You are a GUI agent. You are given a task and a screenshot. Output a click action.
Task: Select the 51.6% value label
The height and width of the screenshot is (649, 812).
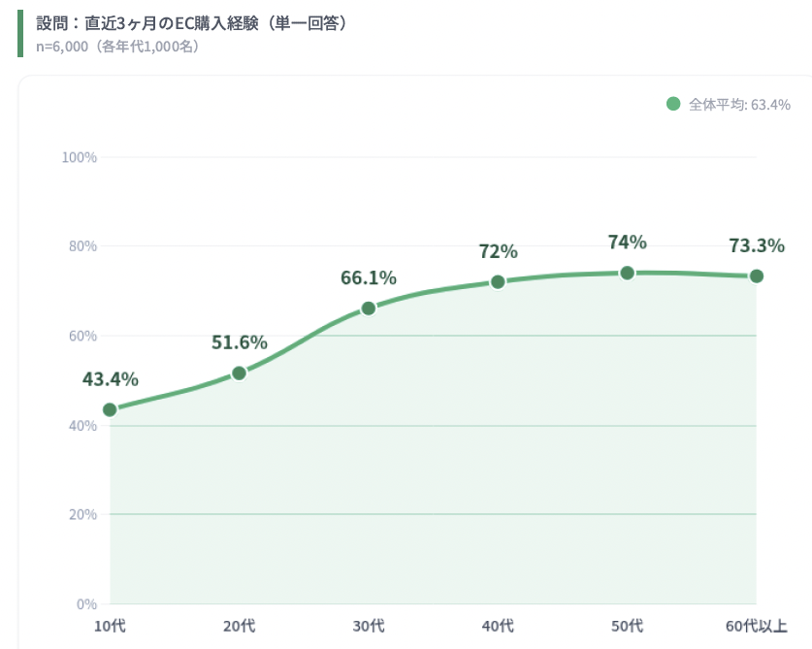(x=239, y=342)
